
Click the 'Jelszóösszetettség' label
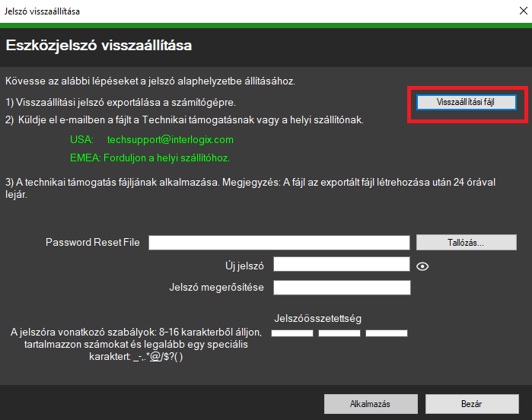(318, 319)
